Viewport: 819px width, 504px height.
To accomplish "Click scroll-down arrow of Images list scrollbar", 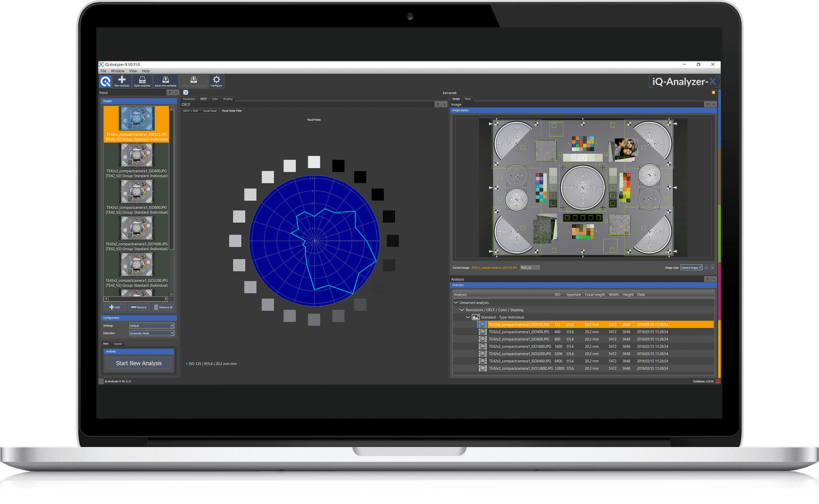I will pyautogui.click(x=171, y=294).
